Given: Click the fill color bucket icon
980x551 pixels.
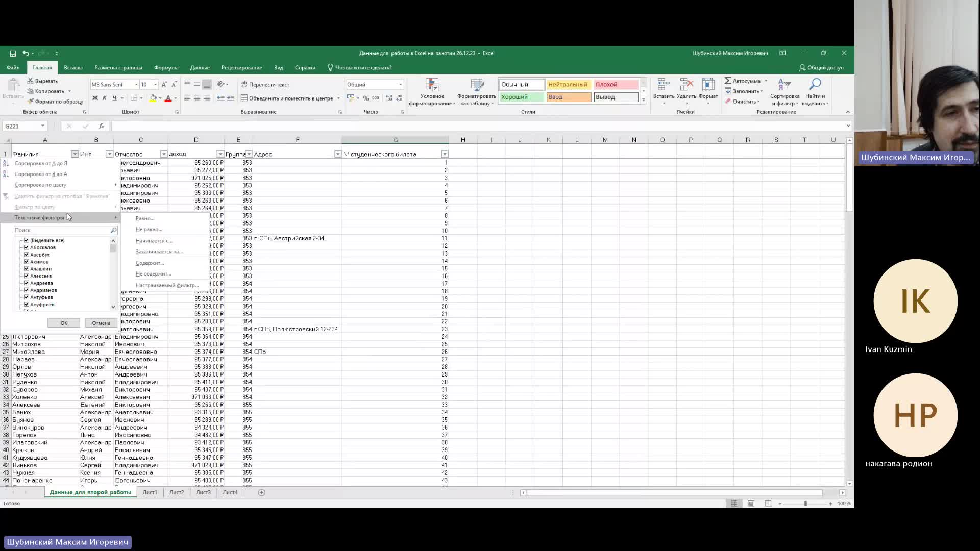Looking at the screenshot, I should [x=153, y=98].
